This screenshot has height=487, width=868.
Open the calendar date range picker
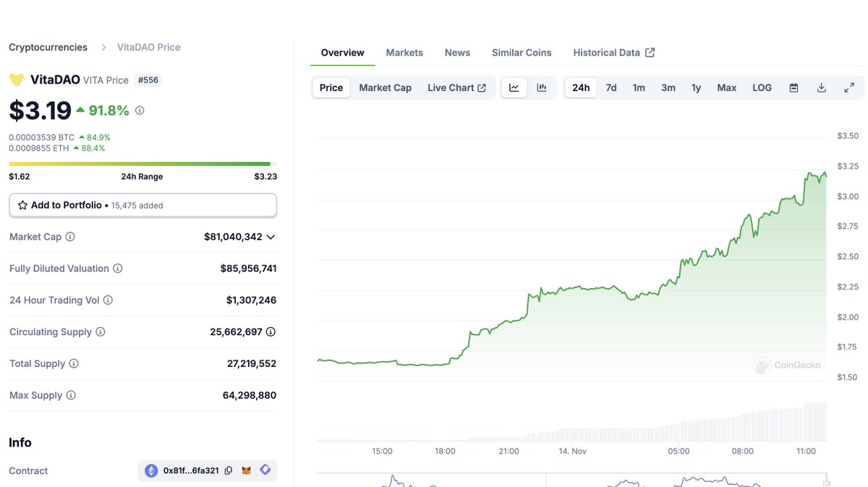(x=793, y=88)
